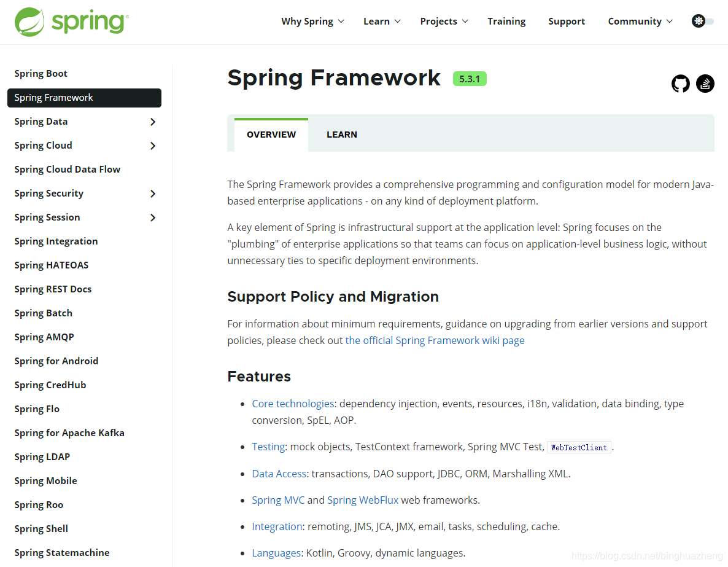Screen dimensions: 728x567
Task: Open Spring for Android project
Action: coord(56,361)
